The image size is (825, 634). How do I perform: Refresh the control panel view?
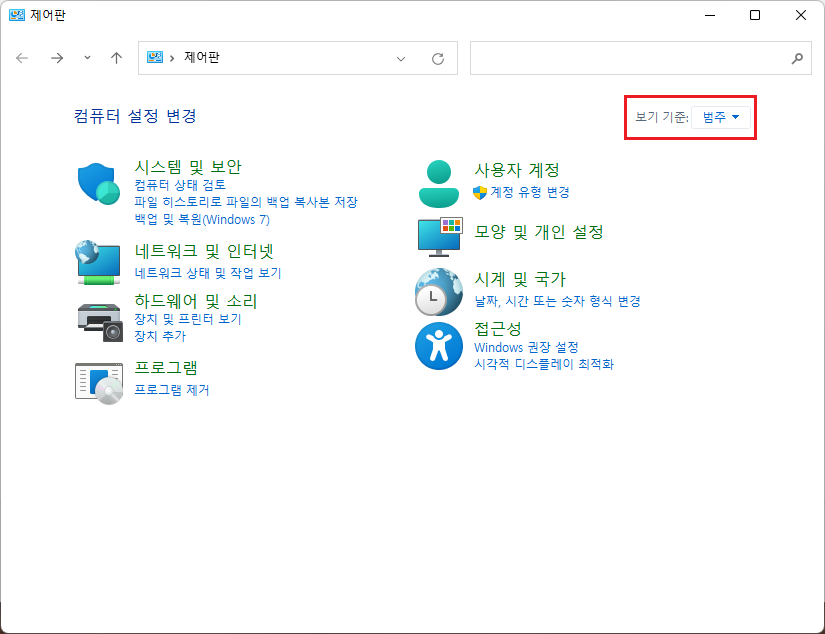[437, 58]
